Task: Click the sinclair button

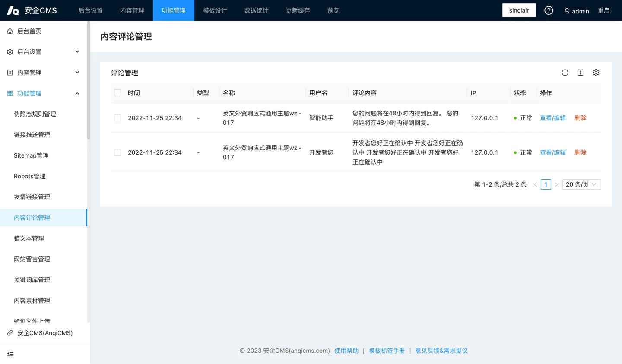Action: click(519, 10)
